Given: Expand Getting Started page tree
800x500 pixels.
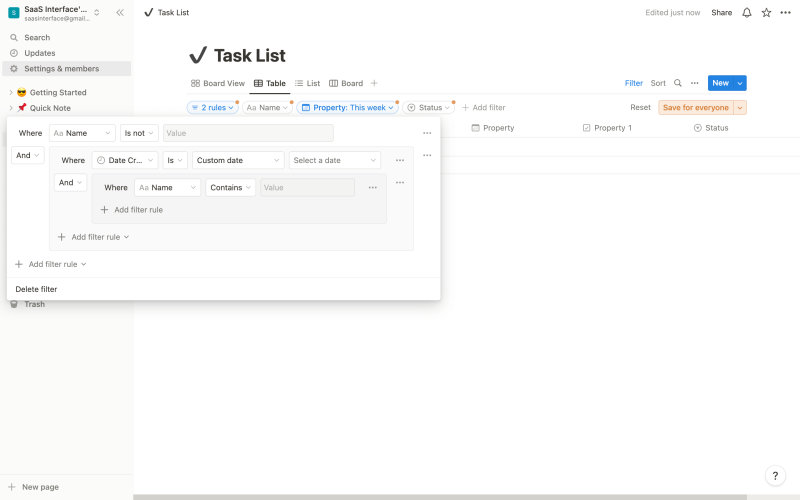Looking at the screenshot, I should click(11, 92).
